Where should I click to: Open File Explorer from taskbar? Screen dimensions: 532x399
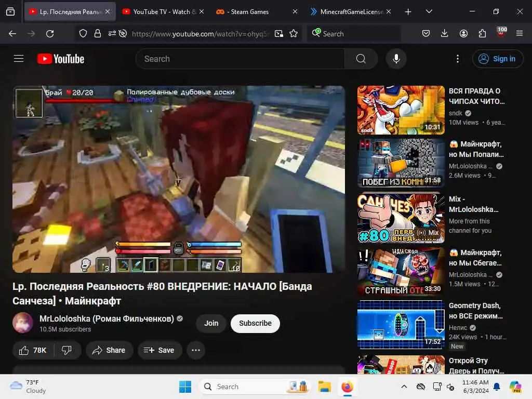coord(324,387)
